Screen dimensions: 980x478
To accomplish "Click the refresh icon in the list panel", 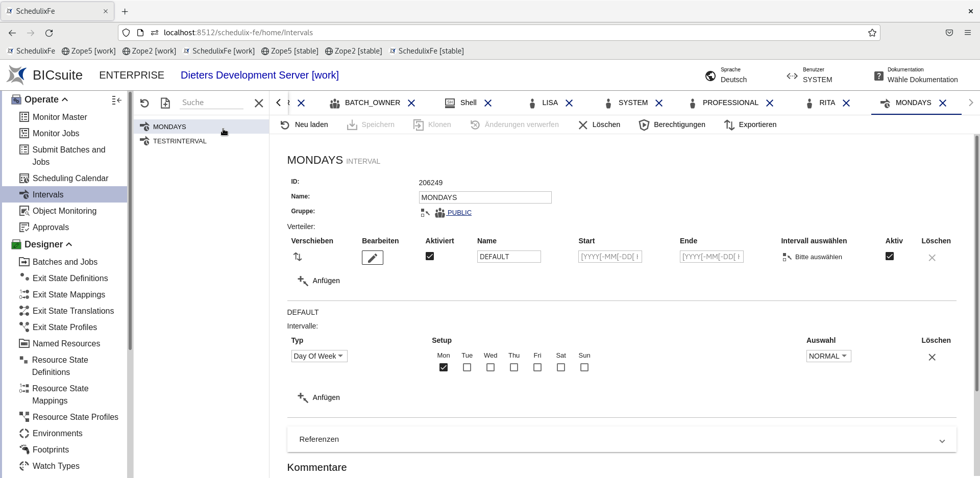I will [144, 103].
